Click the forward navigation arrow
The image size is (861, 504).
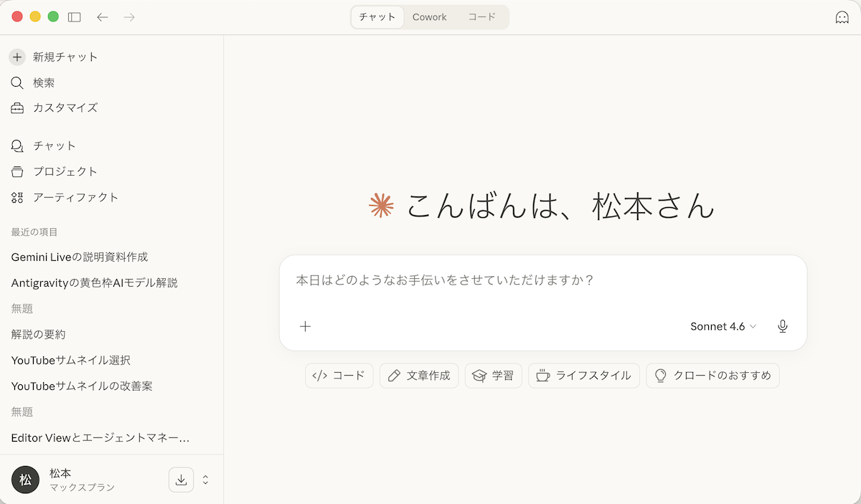(129, 17)
